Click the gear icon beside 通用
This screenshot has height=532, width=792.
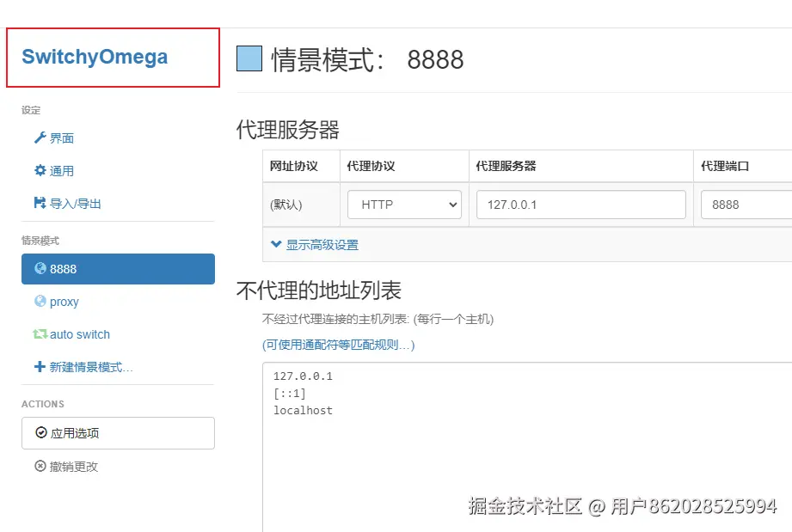tap(40, 171)
